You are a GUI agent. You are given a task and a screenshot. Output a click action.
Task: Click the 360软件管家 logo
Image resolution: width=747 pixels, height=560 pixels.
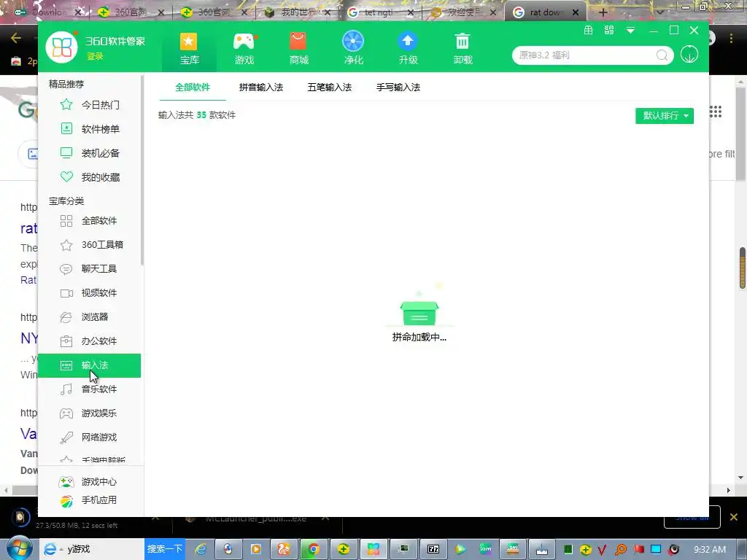click(61, 47)
